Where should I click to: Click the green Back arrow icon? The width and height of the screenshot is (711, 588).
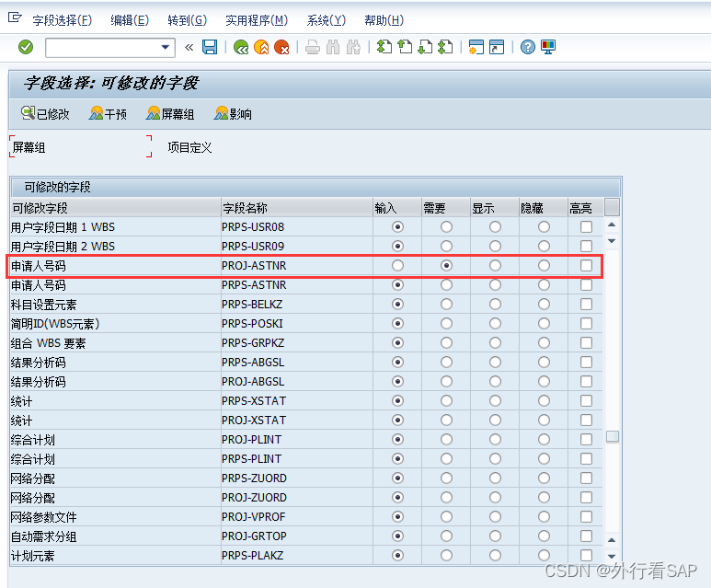(x=241, y=47)
